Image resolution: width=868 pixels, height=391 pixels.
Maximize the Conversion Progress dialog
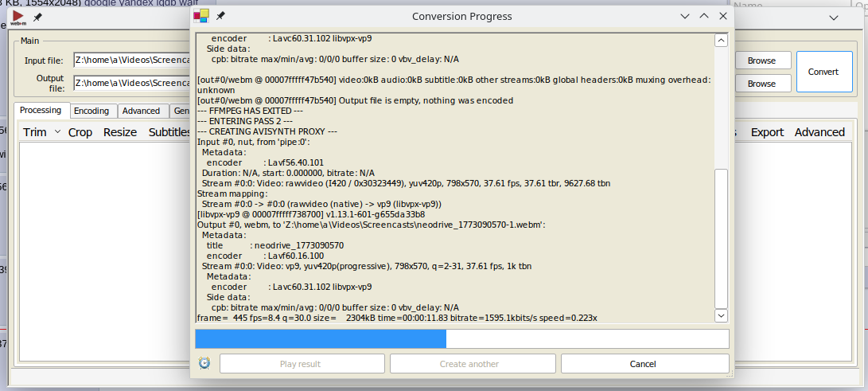pyautogui.click(x=703, y=16)
